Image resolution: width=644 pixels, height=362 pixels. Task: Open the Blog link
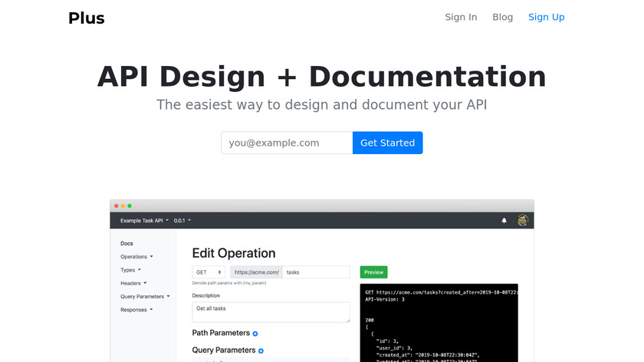[x=502, y=18]
